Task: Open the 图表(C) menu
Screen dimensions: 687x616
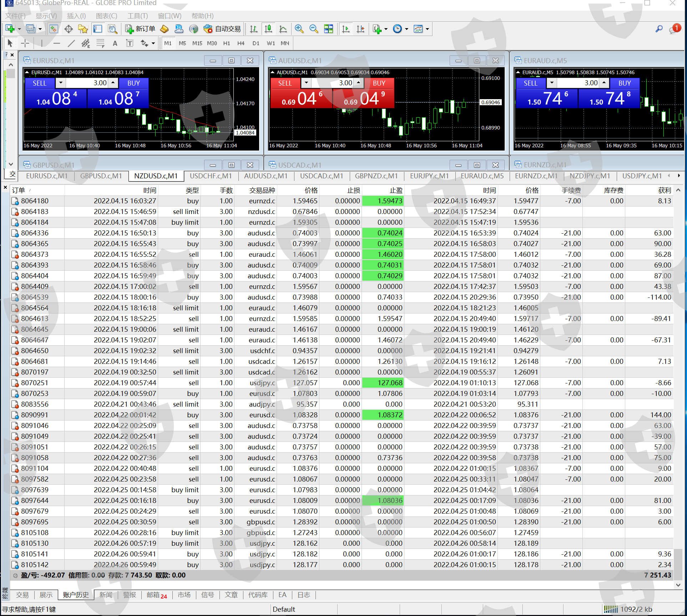Action: (x=106, y=16)
